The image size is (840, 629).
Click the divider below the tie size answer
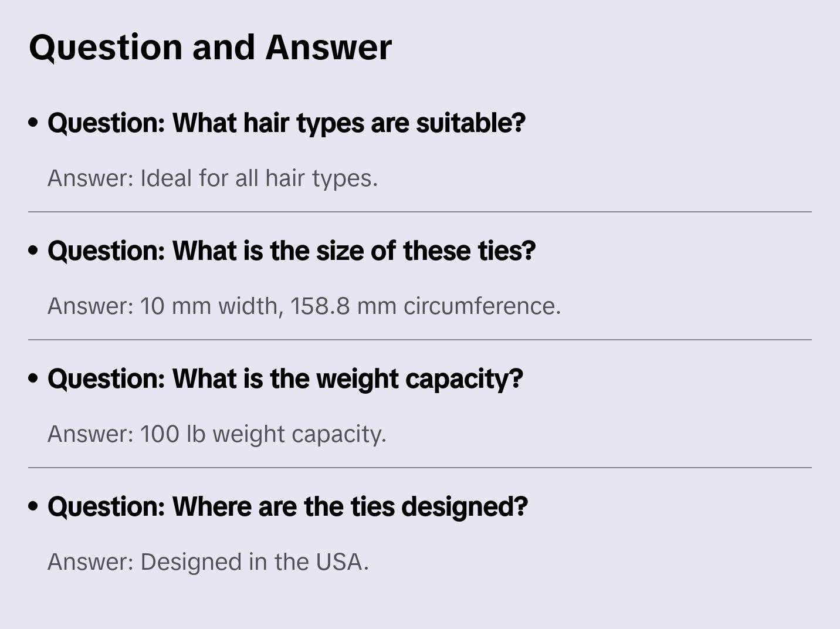pos(420,340)
